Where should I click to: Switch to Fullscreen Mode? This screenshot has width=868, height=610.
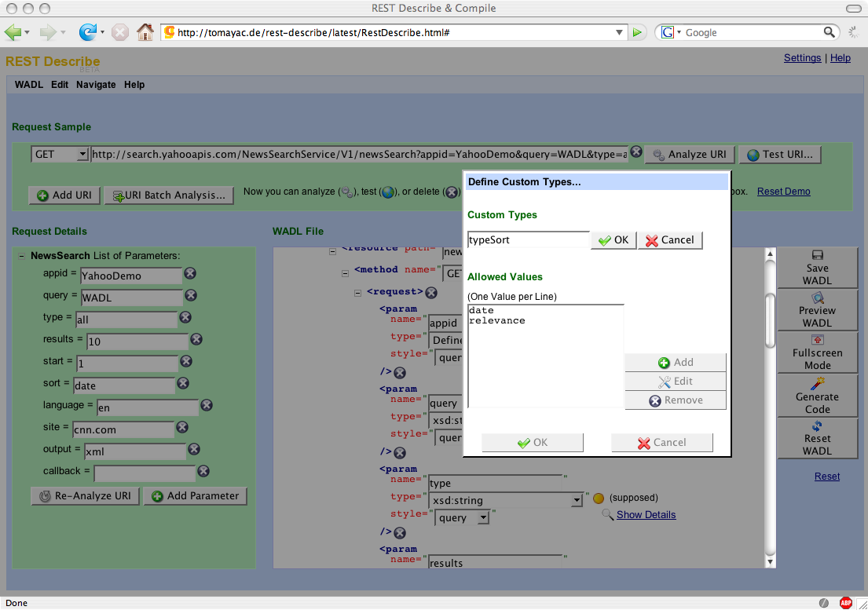point(817,352)
